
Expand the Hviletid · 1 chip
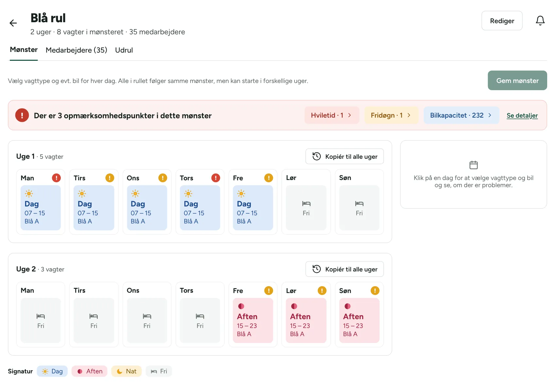[332, 115]
